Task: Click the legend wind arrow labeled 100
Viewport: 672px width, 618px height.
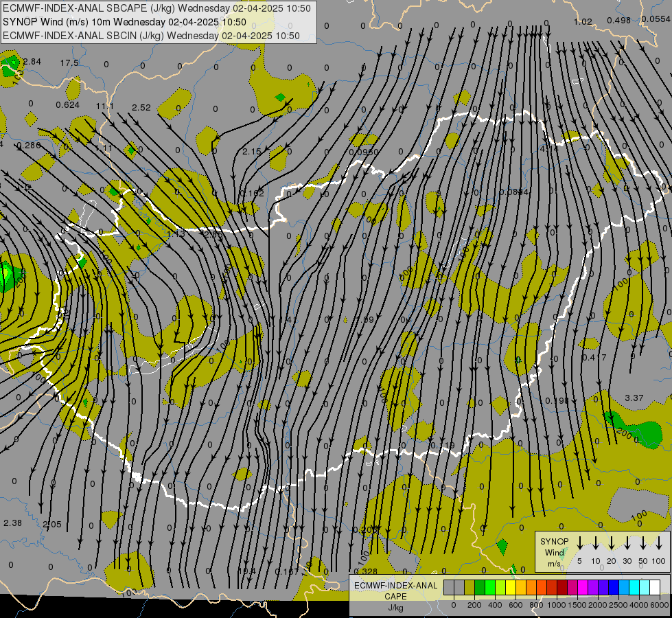Action: coord(659,543)
